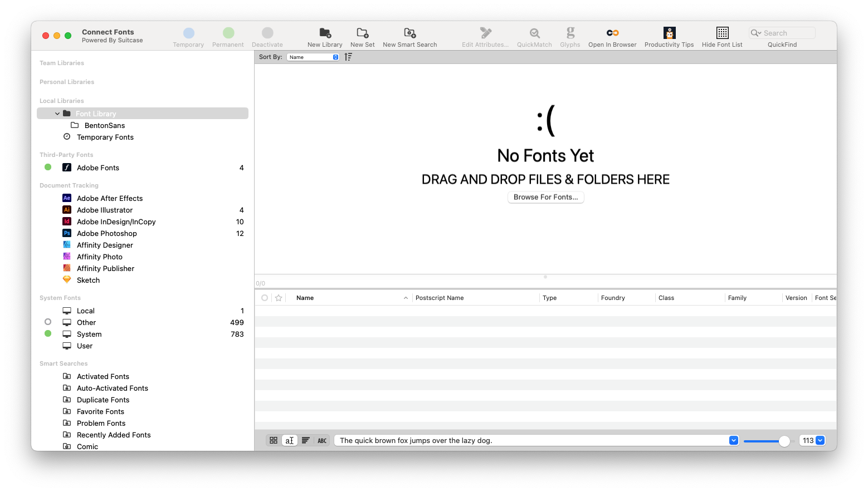This screenshot has width=868, height=492.
Task: Collapse the Font Library folder
Action: click(x=56, y=113)
